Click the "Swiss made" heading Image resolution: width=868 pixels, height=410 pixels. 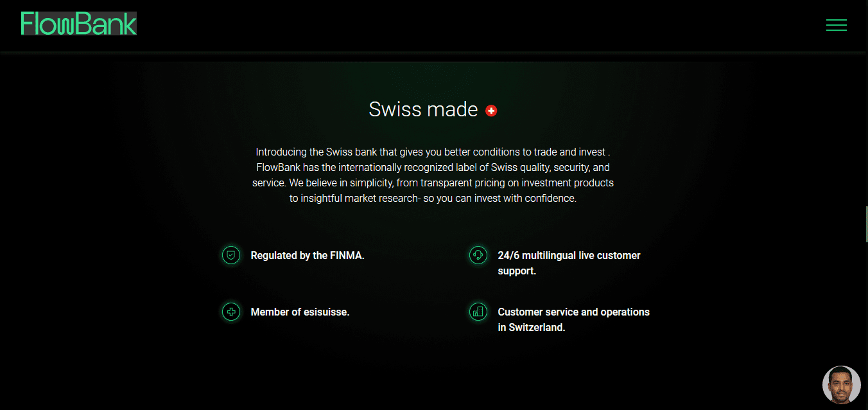(423, 110)
